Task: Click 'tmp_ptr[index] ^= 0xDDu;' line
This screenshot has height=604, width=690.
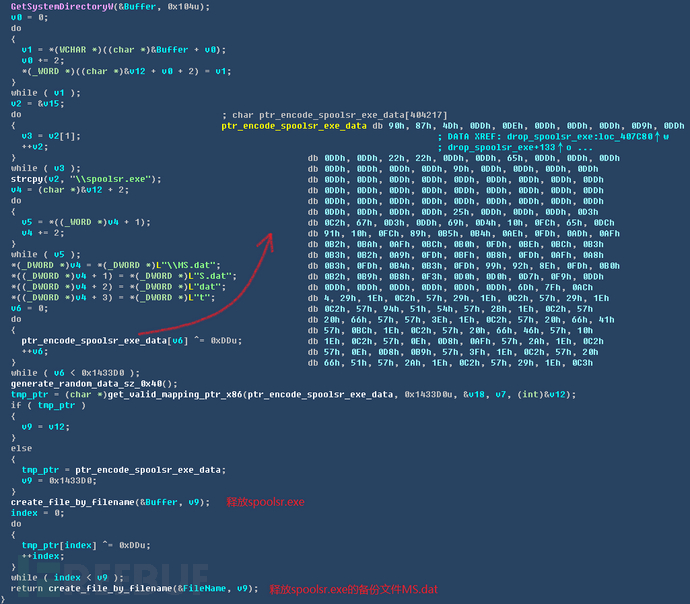Action: click(86, 545)
